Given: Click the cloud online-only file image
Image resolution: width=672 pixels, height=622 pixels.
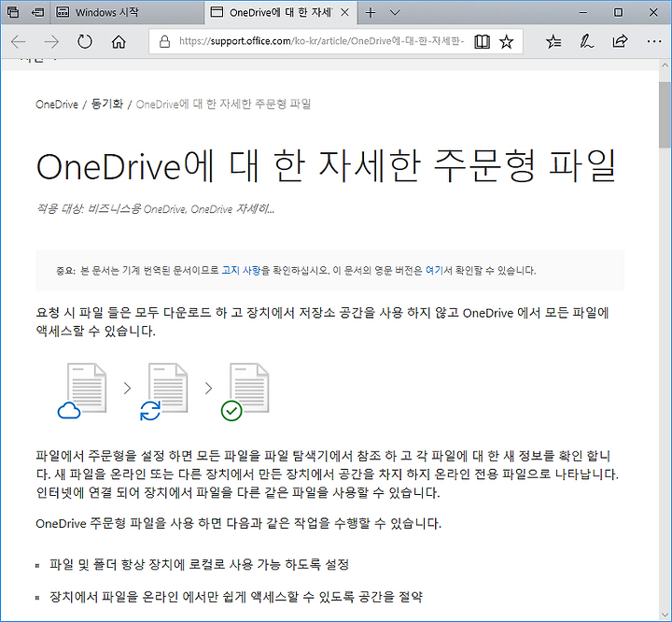Looking at the screenshot, I should tap(82, 390).
